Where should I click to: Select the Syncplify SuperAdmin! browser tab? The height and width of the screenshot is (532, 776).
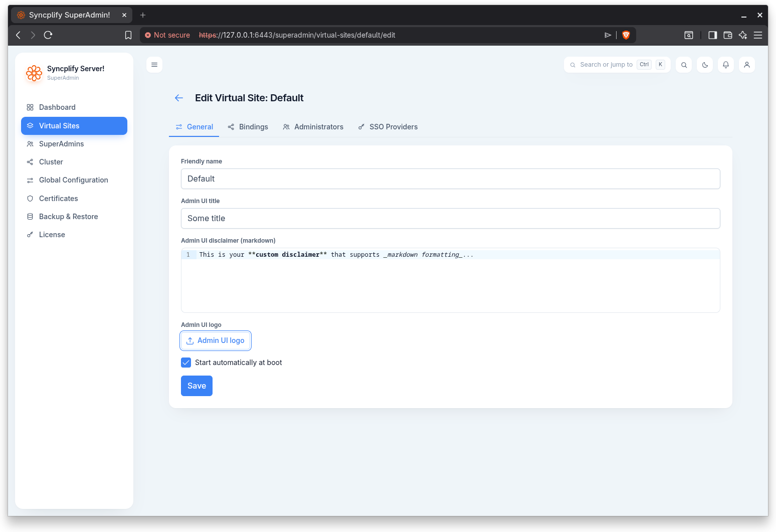(72, 15)
